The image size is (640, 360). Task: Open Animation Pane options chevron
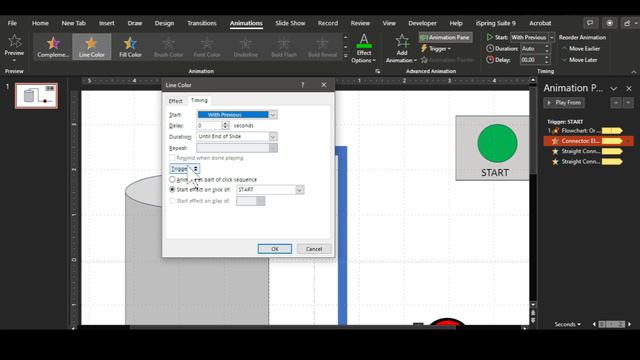pos(613,89)
